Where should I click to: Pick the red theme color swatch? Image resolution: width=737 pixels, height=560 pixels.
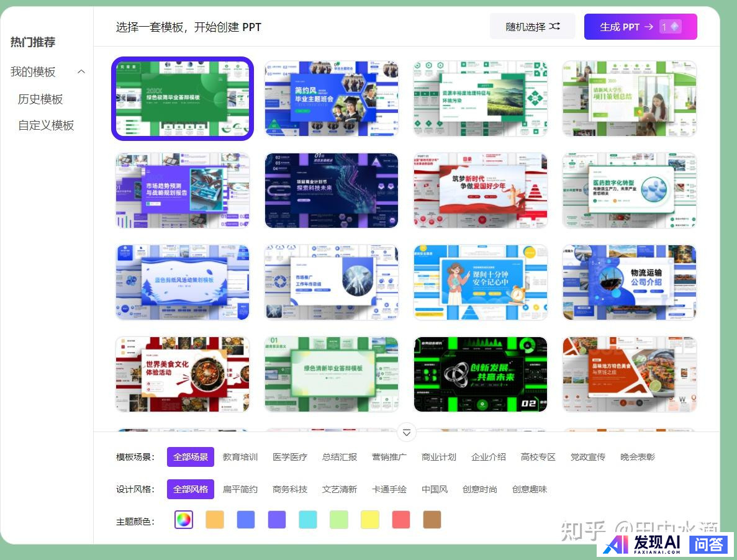click(x=401, y=520)
